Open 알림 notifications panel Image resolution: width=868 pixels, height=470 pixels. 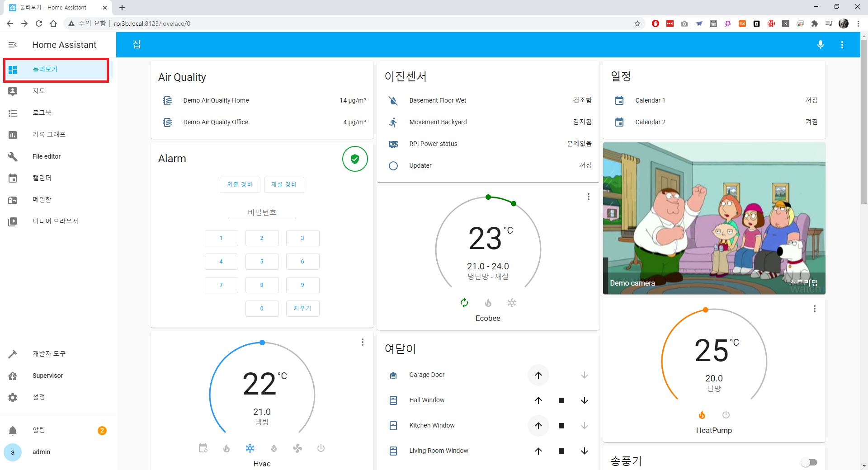point(58,430)
